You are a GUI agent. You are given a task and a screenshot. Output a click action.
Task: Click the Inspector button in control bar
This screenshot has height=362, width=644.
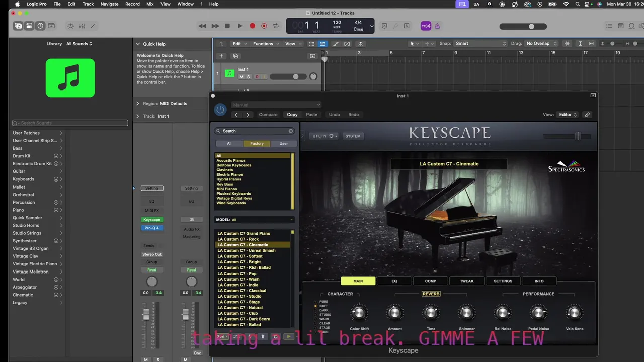[29, 26]
